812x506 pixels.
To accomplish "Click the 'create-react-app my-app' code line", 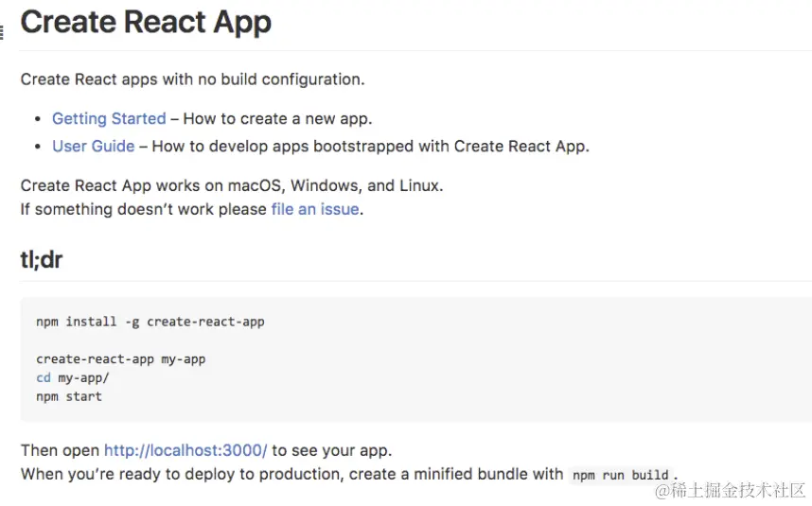I will coord(120,359).
